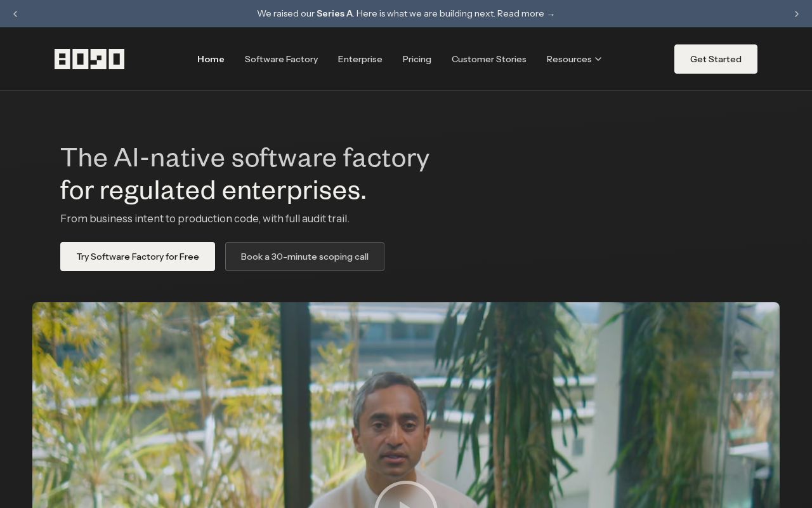Click the 8090 logo
812x508 pixels.
(x=89, y=59)
